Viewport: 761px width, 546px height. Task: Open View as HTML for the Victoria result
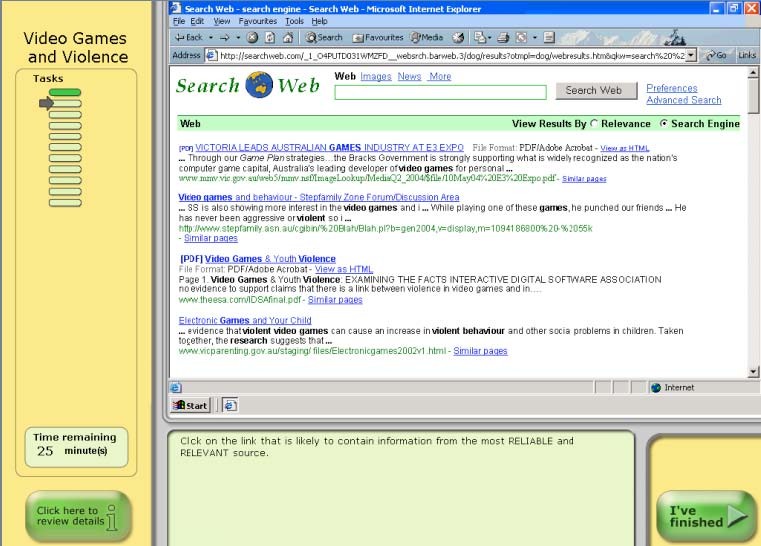pos(625,149)
